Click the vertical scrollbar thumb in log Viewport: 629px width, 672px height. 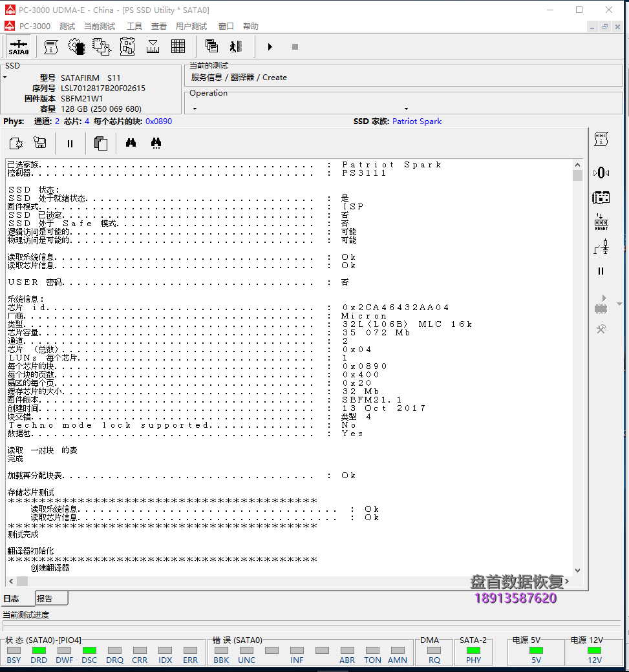[577, 175]
